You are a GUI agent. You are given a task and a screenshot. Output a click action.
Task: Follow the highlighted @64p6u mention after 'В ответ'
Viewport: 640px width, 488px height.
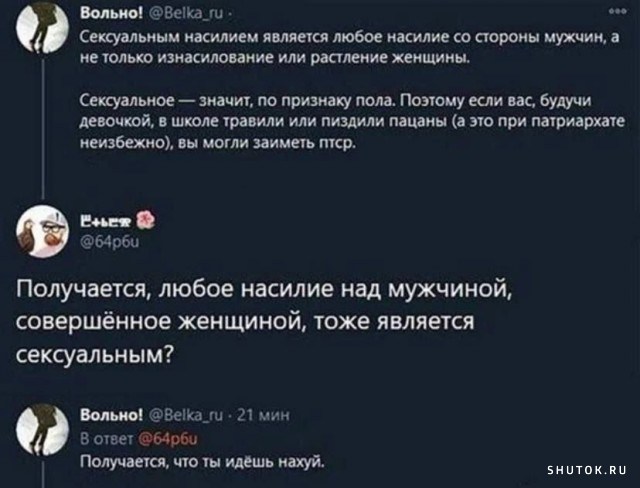coord(168,439)
